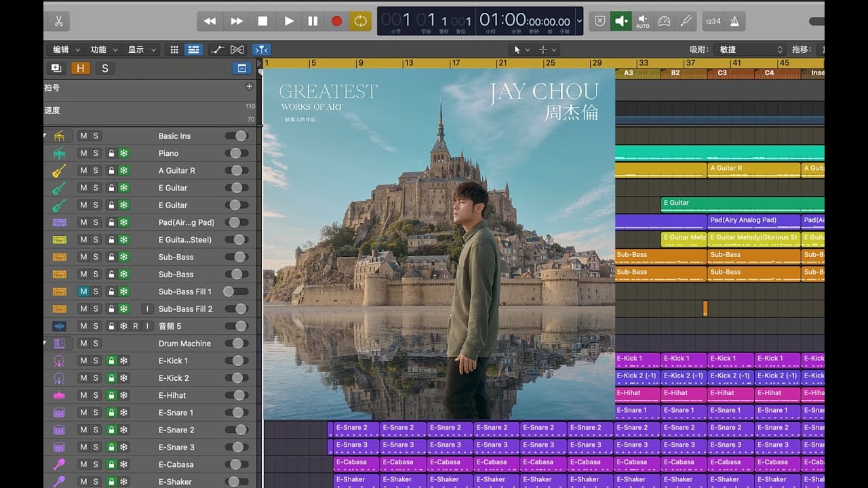Toggle input monitoring on Sub-Bass Fill 2

pyautogui.click(x=147, y=308)
